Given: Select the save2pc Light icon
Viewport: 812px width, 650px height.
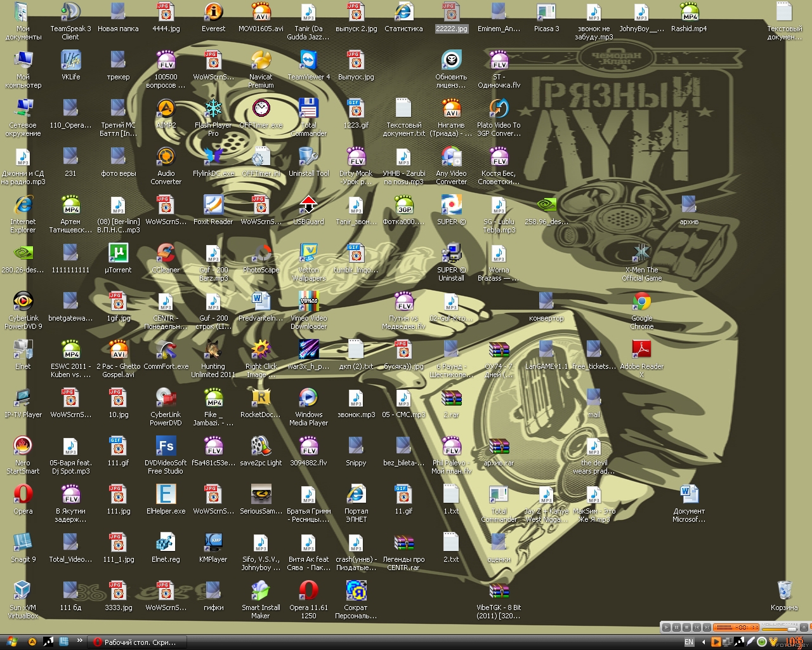Looking at the screenshot, I should click(261, 451).
